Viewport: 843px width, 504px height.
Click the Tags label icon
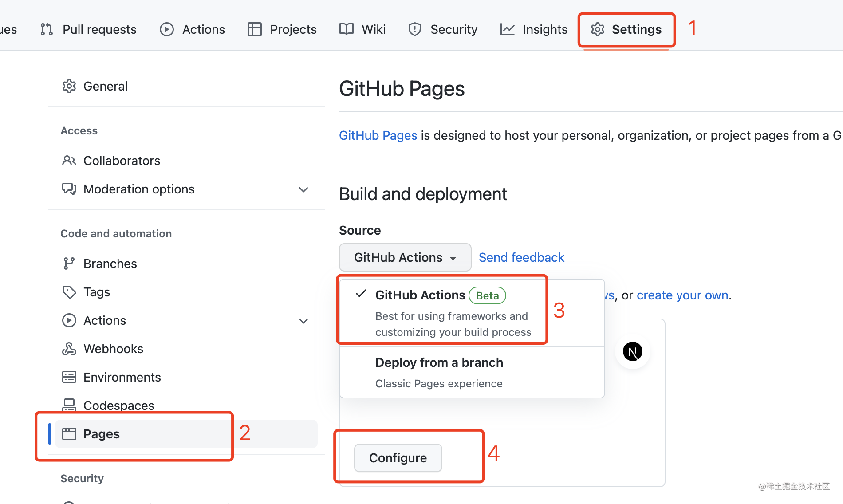click(69, 292)
